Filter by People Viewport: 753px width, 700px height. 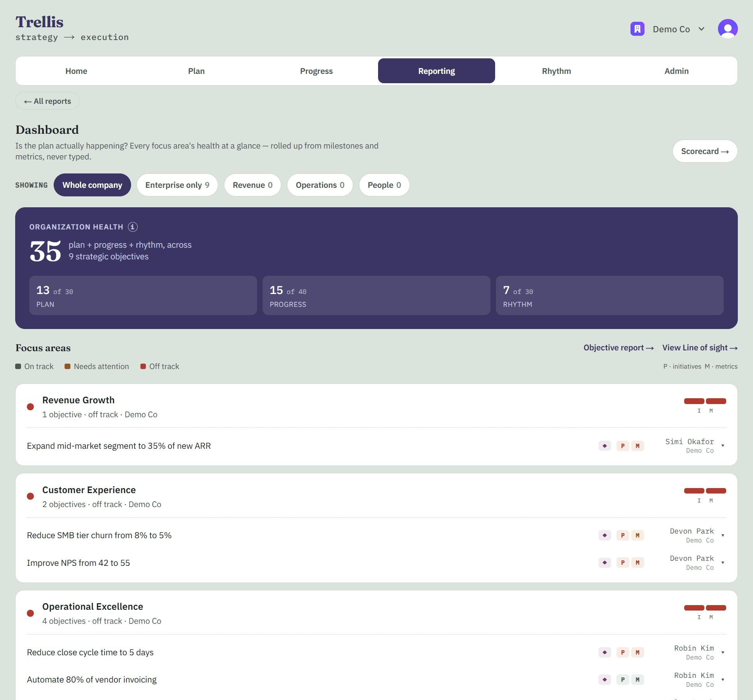coord(384,185)
